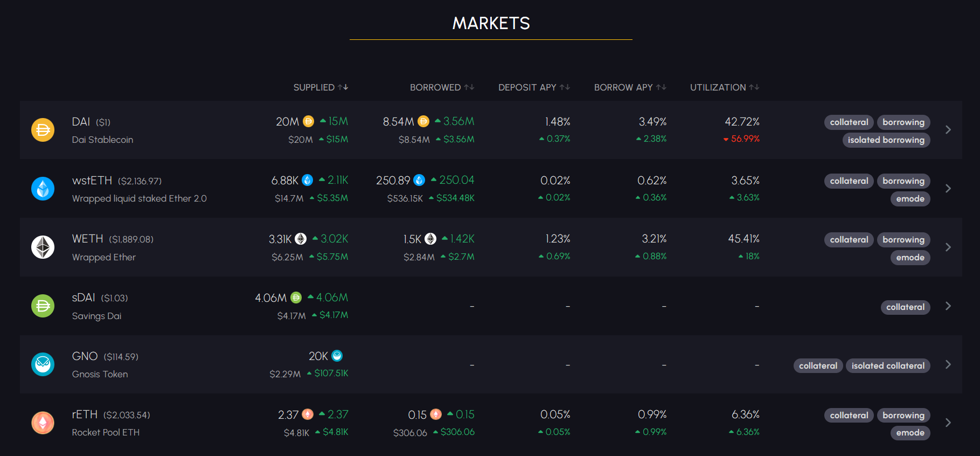
Task: Click isolated collateral badge on GNO
Action: [x=888, y=366]
